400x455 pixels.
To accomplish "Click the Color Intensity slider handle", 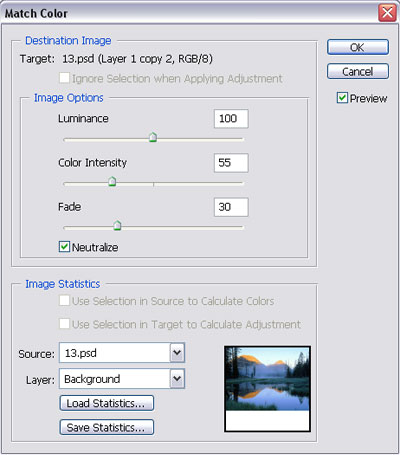I will pos(112,181).
